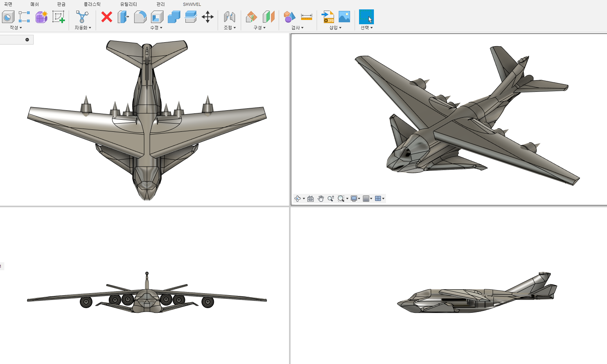The width and height of the screenshot is (607, 364).
Task: Click the Insert SVG icon
Action: 328,17
